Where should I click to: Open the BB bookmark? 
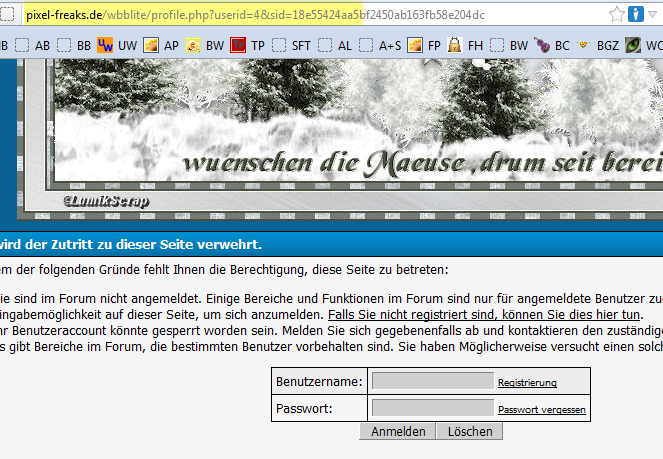tap(74, 45)
